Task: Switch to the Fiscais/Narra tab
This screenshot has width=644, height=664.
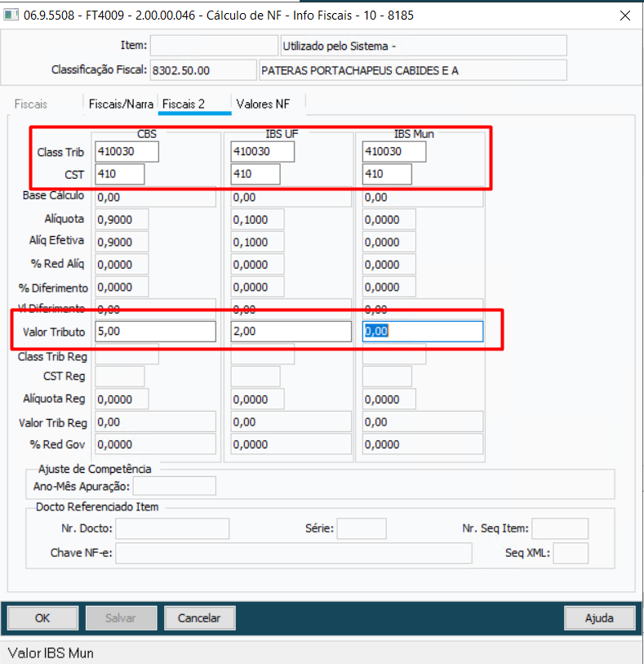Action: (121, 105)
